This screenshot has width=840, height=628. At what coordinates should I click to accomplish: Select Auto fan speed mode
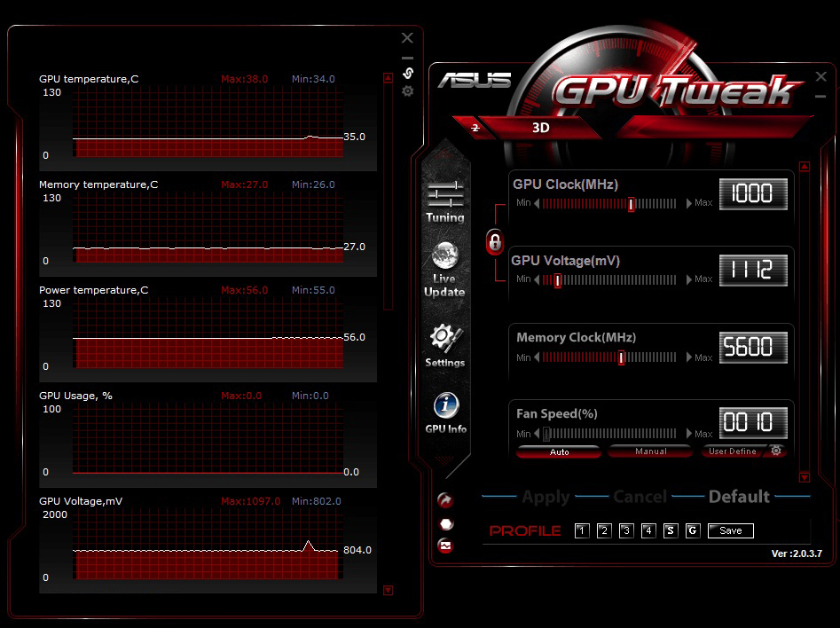(559, 451)
